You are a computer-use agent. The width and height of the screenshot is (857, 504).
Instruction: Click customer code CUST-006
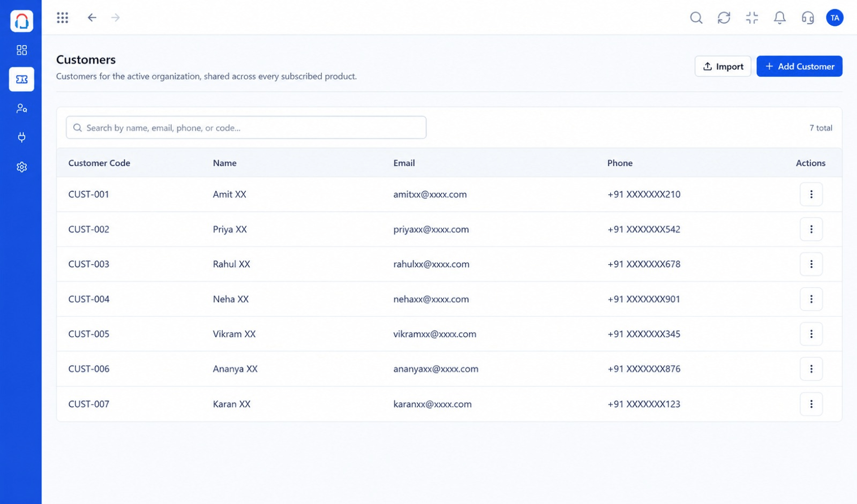tap(89, 369)
